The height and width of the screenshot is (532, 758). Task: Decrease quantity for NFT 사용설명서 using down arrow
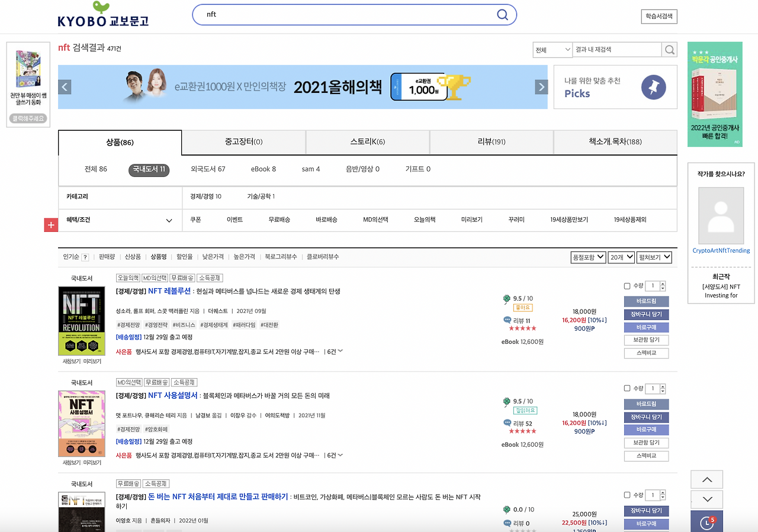(x=663, y=391)
